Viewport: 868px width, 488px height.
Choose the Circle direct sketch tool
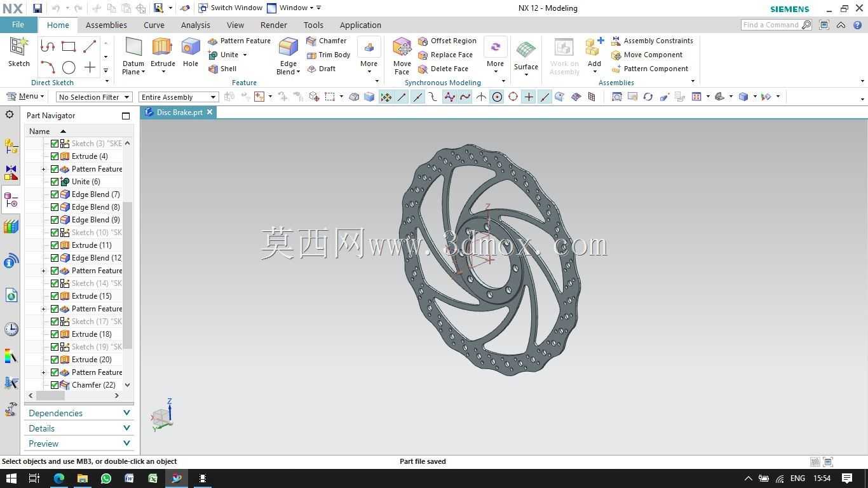point(69,67)
